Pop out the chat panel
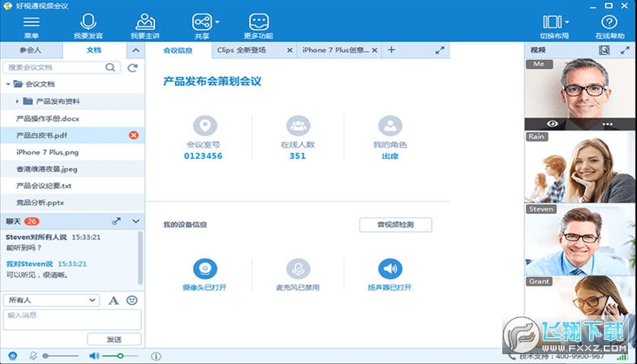The height and width of the screenshot is (364, 637). tap(116, 221)
